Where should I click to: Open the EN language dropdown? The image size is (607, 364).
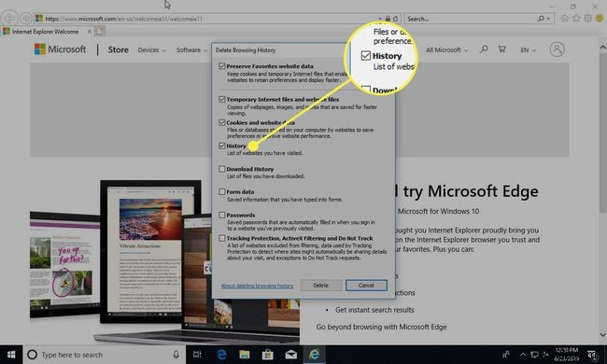(x=529, y=49)
